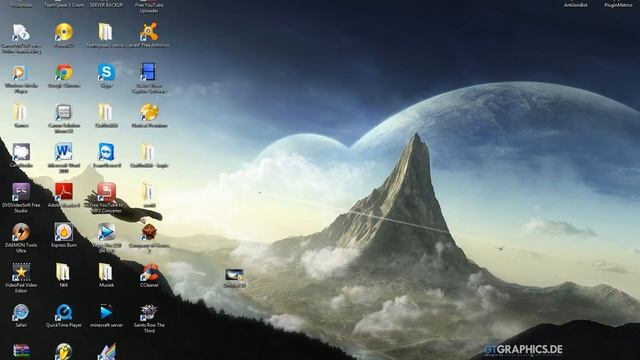Select the Vegas Pro blue play icon

coord(106,232)
